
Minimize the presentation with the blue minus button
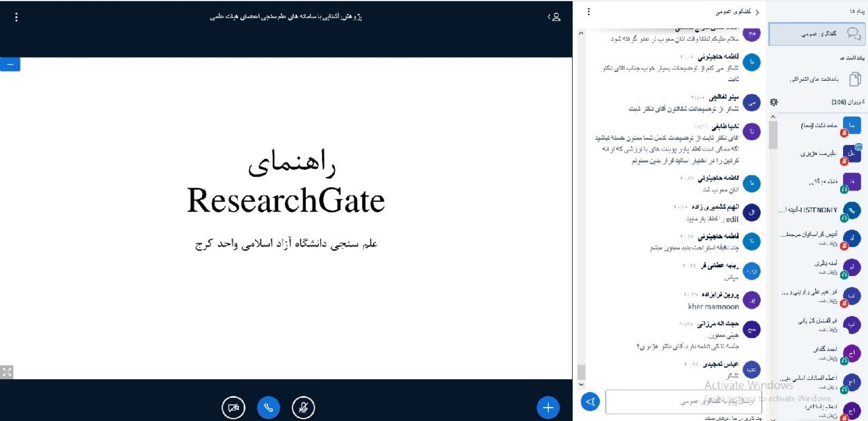(10, 64)
